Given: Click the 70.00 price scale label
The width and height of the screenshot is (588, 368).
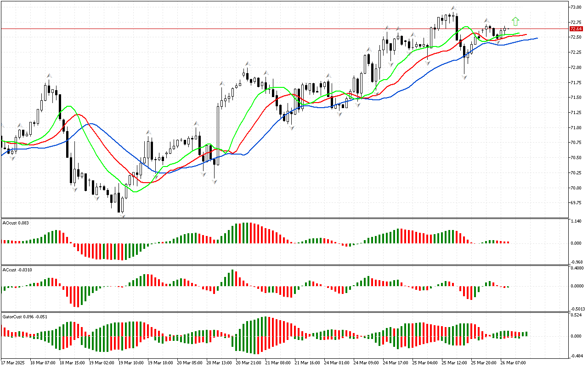Looking at the screenshot, I should tap(576, 188).
